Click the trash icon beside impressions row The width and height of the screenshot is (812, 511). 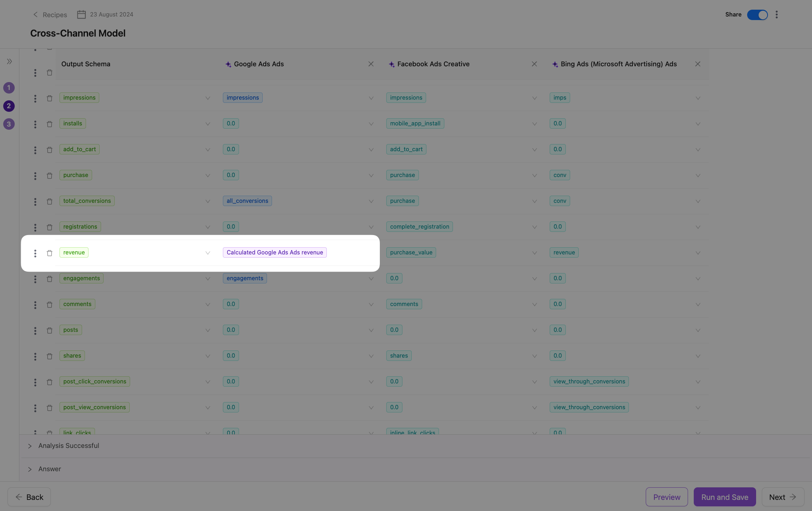(49, 98)
